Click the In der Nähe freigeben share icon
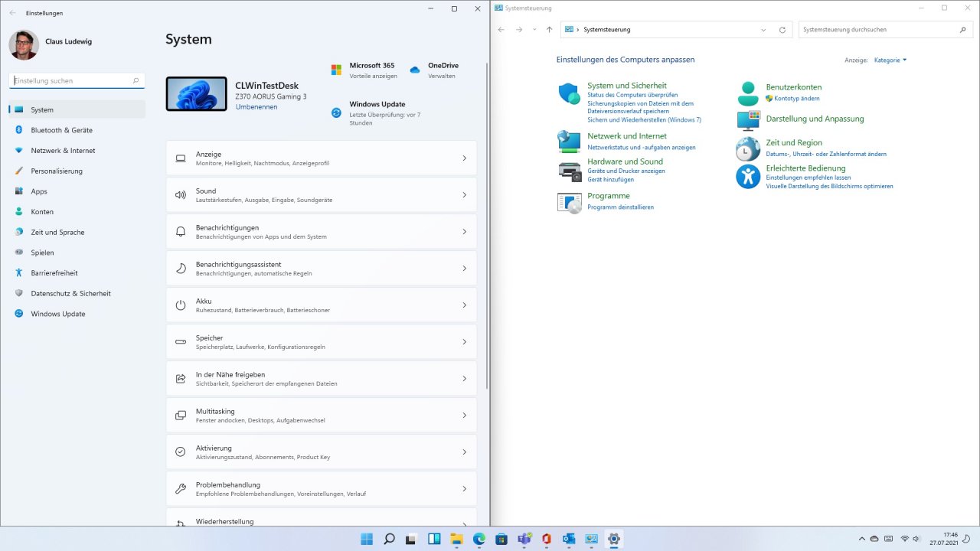 181,379
